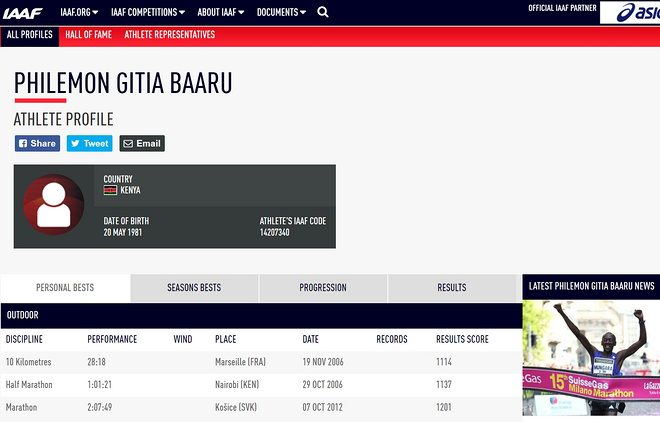Image resolution: width=660 pixels, height=422 pixels.
Task: Open the About IAAF dropdown
Action: point(222,12)
